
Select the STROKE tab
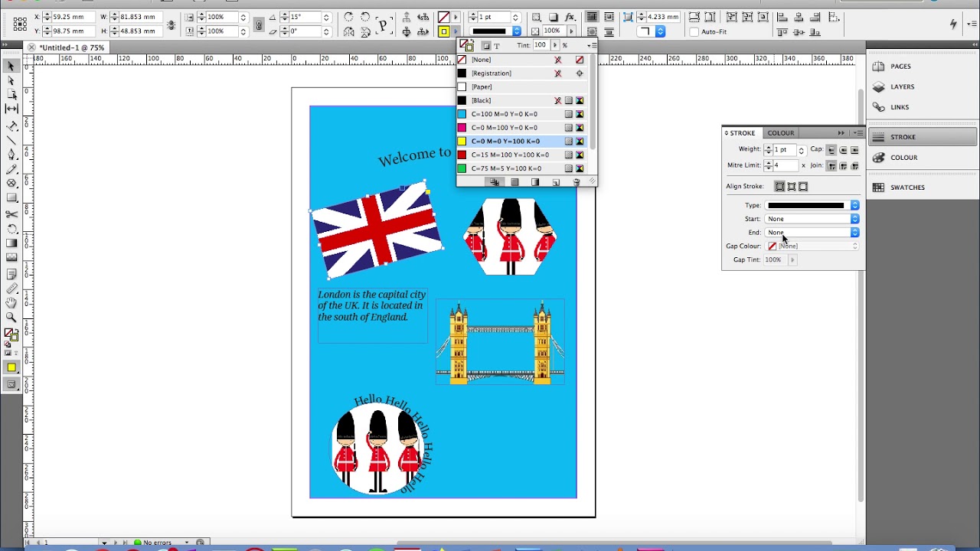click(x=742, y=133)
